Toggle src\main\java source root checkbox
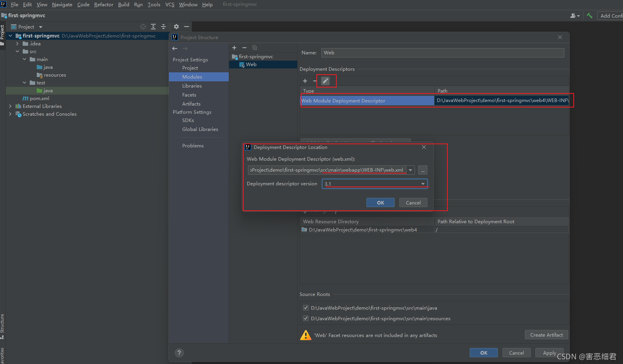 click(x=306, y=308)
